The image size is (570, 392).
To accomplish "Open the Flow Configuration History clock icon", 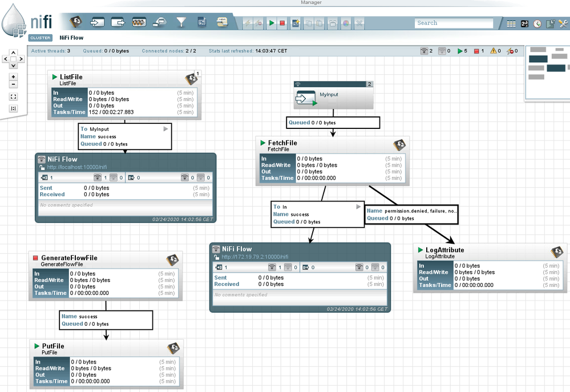I will click(537, 23).
